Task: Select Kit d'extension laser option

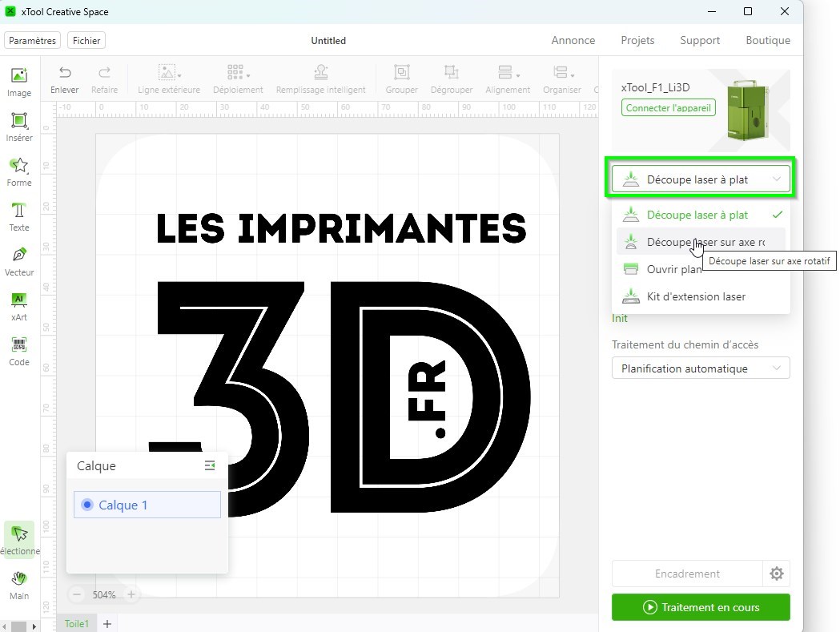Action: coord(700,296)
